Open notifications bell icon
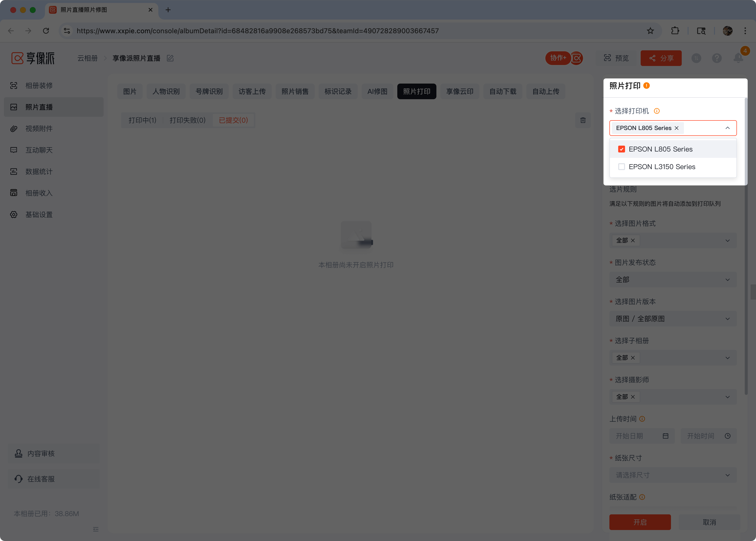Viewport: 756px width, 541px height. tap(738, 58)
